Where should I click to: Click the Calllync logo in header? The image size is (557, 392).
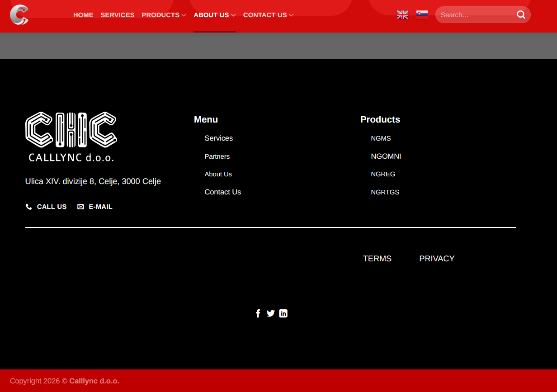tap(19, 14)
